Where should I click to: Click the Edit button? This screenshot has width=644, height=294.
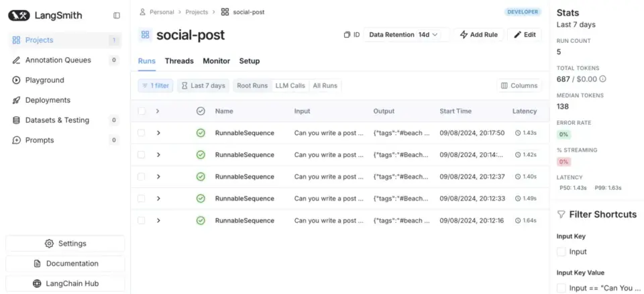click(x=525, y=35)
